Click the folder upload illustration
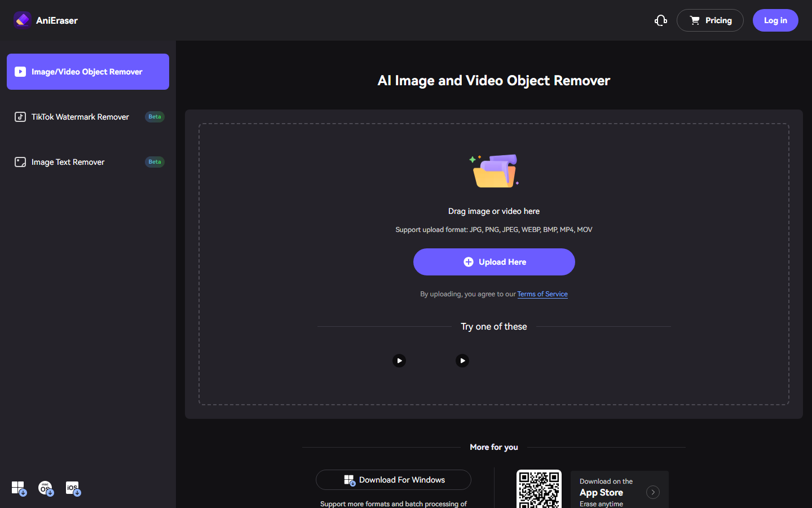This screenshot has height=508, width=812. [494, 170]
